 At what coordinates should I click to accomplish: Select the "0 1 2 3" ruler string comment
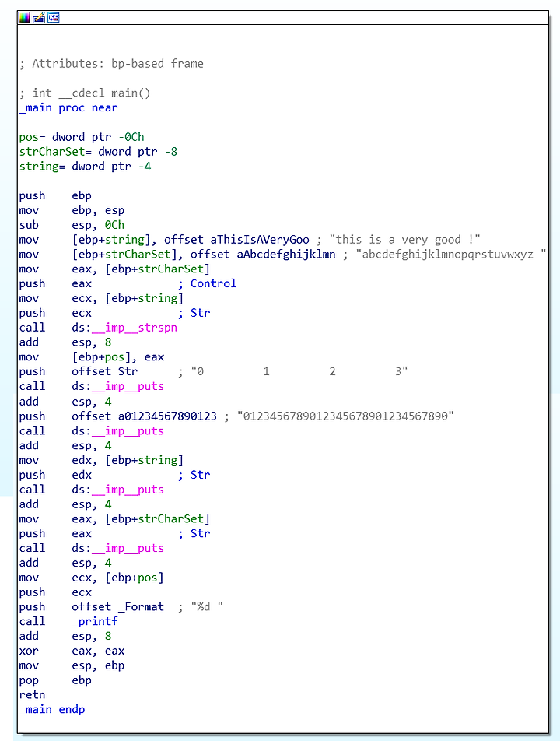click(299, 371)
